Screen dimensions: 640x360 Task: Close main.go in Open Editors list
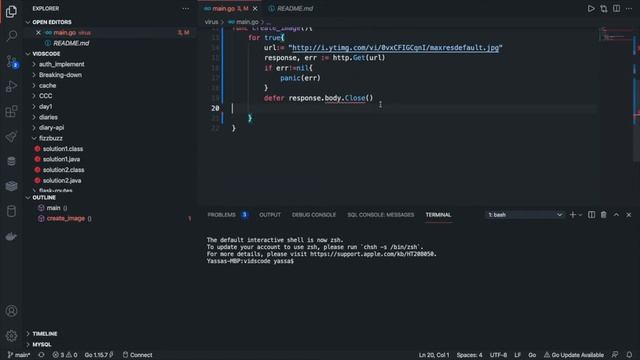[x=38, y=33]
